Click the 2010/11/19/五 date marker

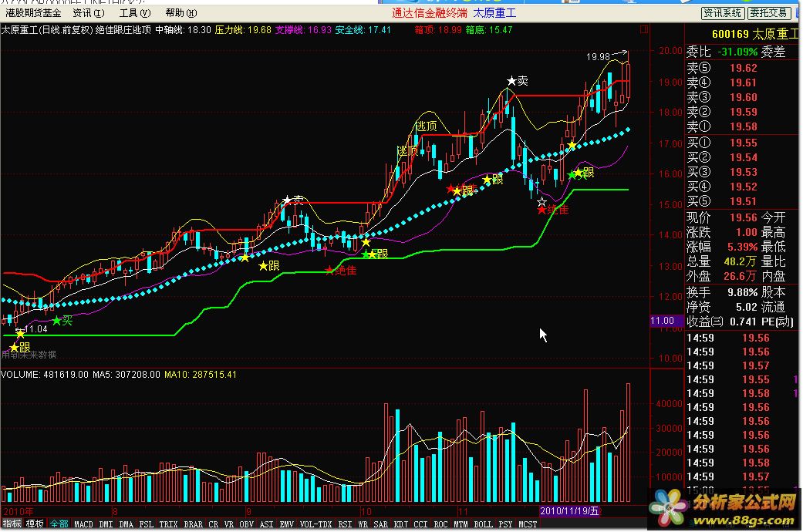[x=569, y=511]
